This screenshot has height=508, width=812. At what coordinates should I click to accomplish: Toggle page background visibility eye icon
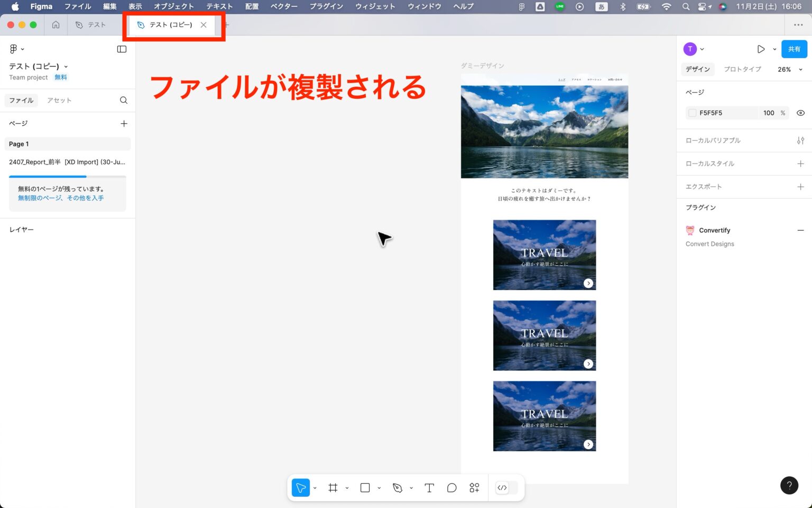[x=800, y=113]
